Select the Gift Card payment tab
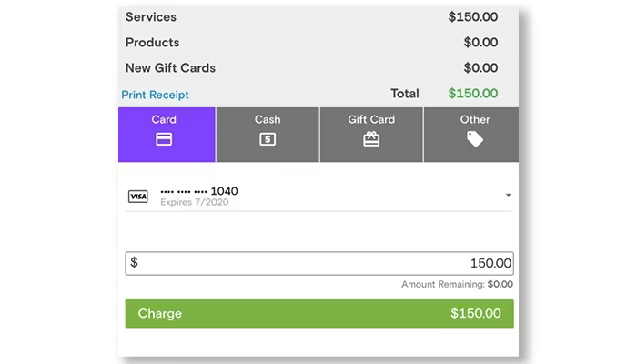 pyautogui.click(x=371, y=135)
